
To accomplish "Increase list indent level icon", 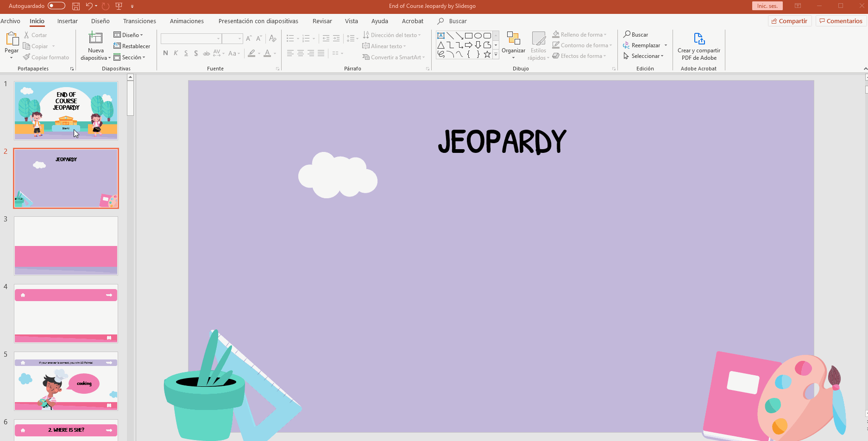I will [x=336, y=38].
